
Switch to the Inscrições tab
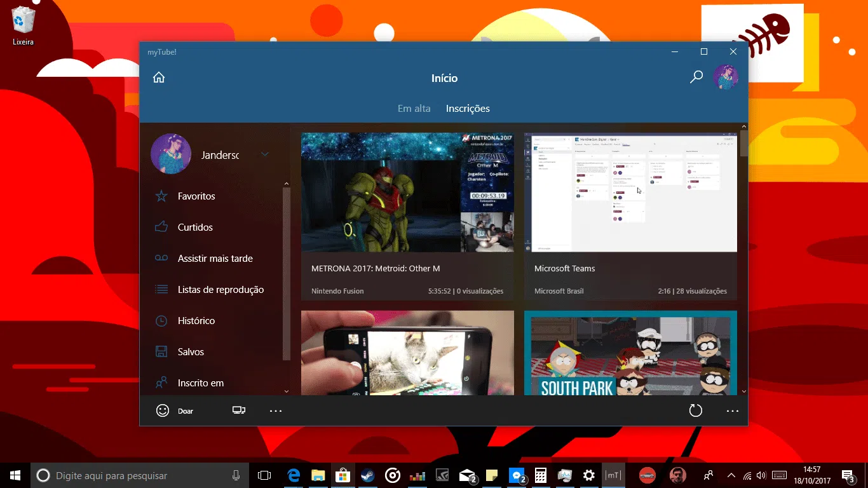pyautogui.click(x=468, y=109)
